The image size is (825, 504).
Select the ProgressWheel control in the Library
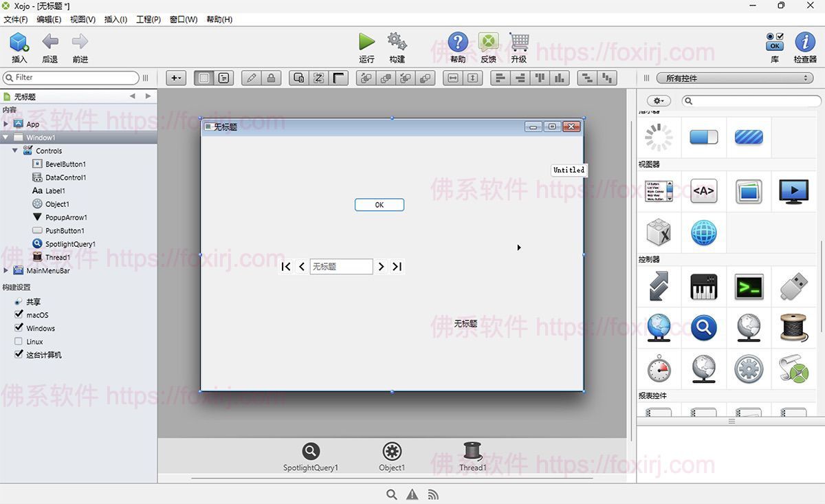[658, 137]
